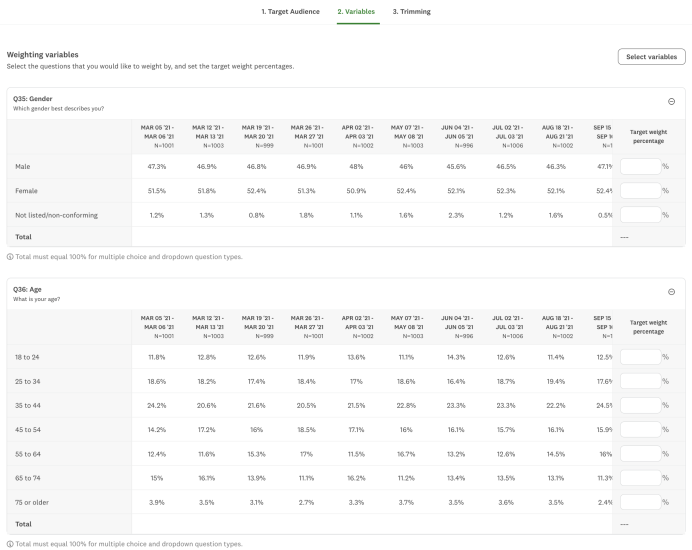
Task: Click Gender table MAR 05 '21 column header
Action: [158, 136]
